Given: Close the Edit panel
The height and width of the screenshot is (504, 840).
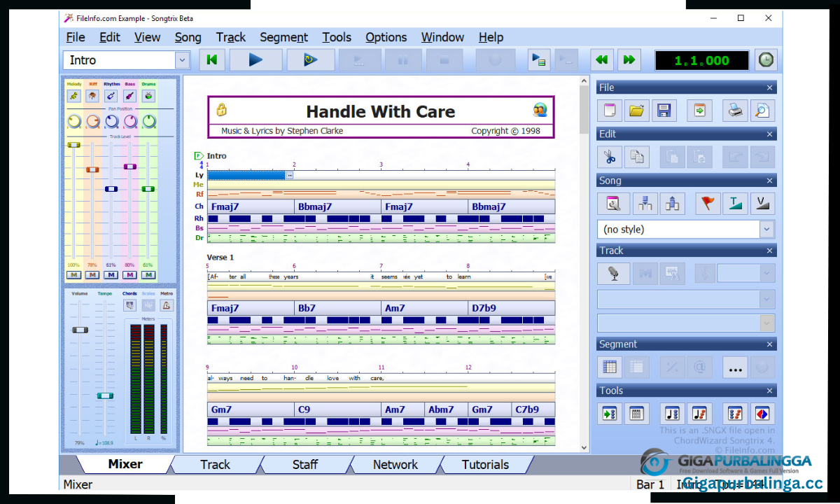Looking at the screenshot, I should click(x=769, y=134).
